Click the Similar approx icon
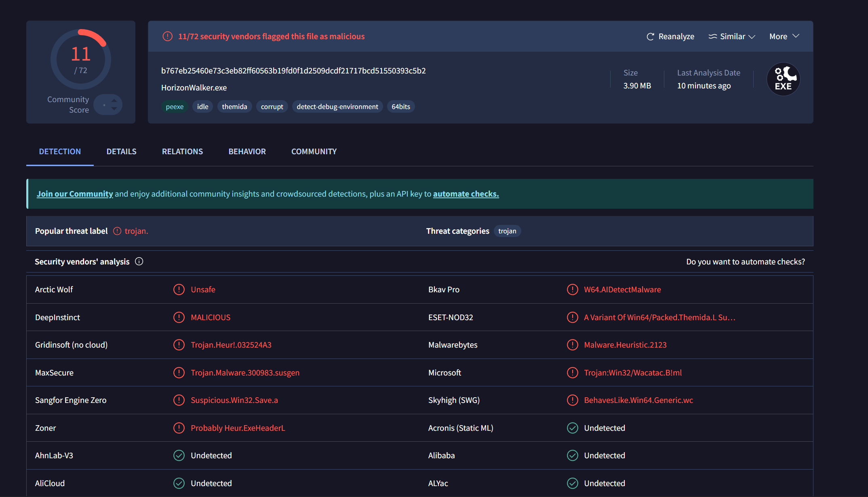868x497 pixels. coord(713,36)
